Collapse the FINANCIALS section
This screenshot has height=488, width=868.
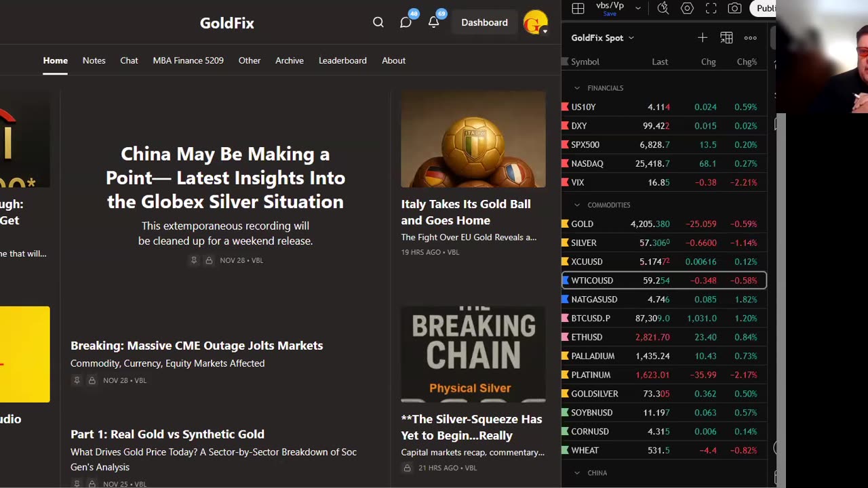click(x=577, y=88)
